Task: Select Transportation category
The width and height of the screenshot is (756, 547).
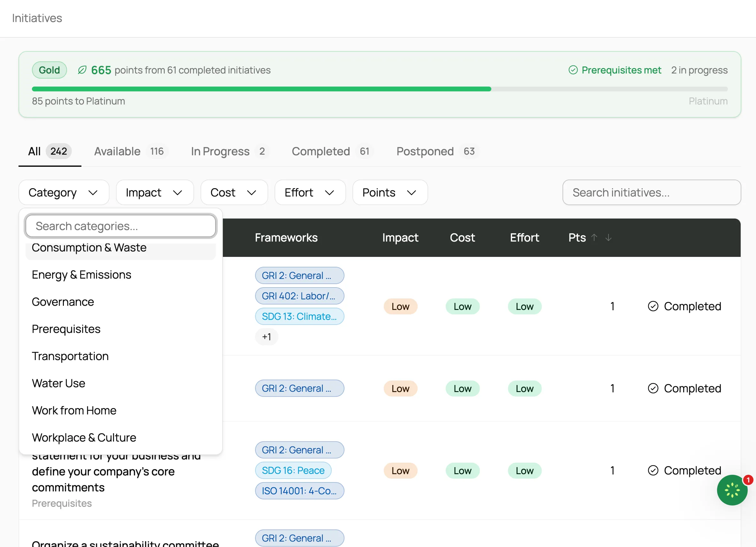Action: point(121,356)
